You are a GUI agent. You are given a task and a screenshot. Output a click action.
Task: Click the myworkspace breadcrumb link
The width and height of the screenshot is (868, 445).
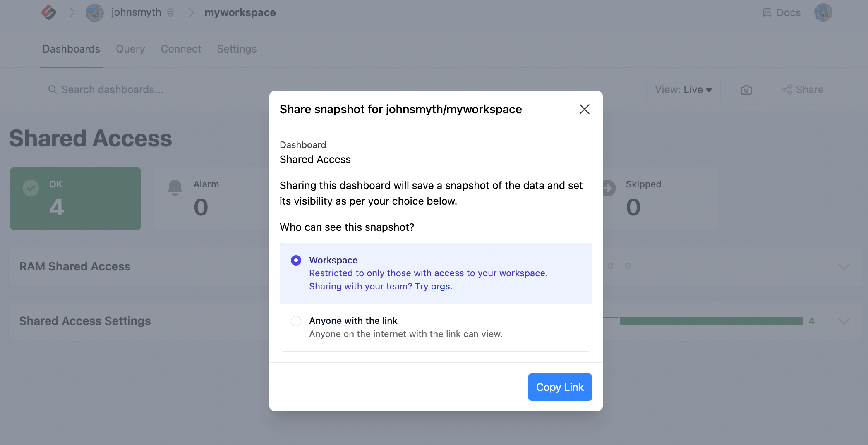tap(240, 13)
